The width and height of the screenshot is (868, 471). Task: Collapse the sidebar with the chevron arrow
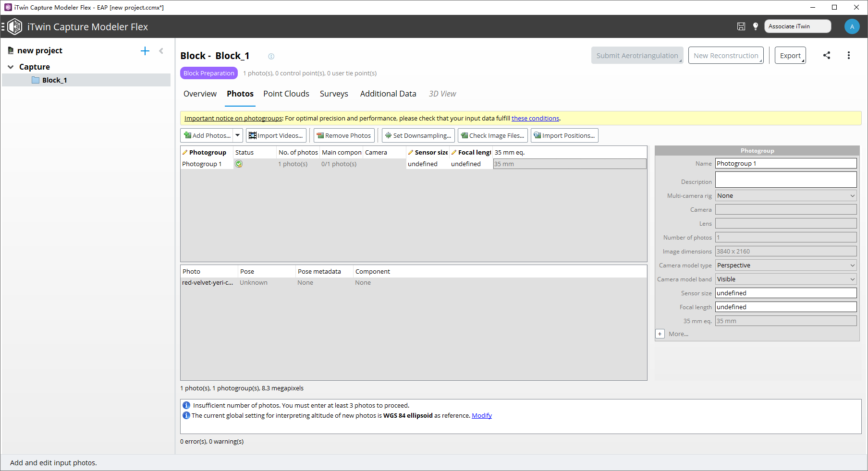[161, 51]
